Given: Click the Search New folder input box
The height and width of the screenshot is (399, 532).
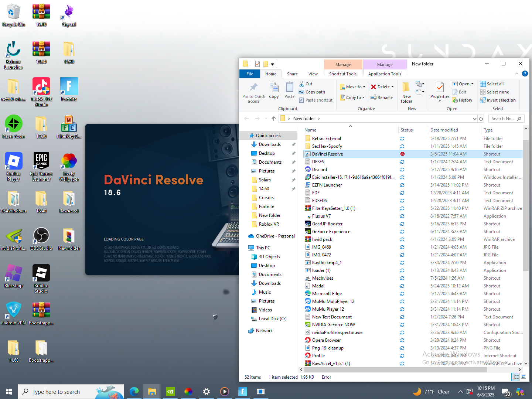Looking at the screenshot, I should click(x=503, y=119).
